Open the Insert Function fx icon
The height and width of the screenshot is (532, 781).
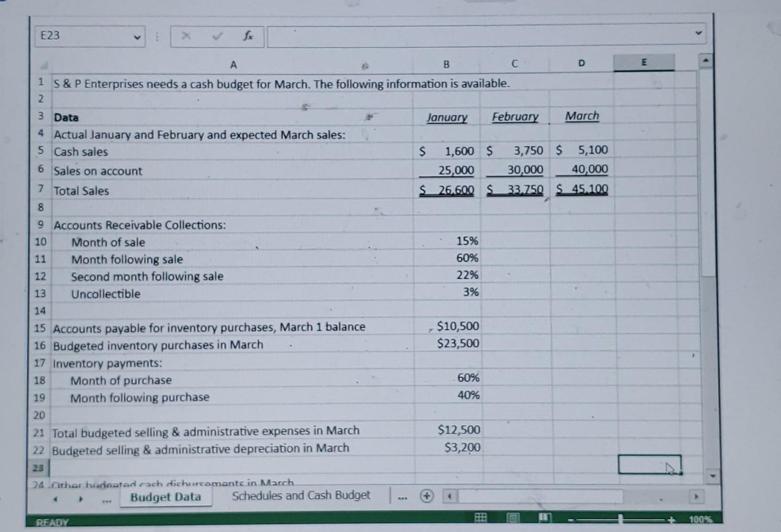[248, 36]
